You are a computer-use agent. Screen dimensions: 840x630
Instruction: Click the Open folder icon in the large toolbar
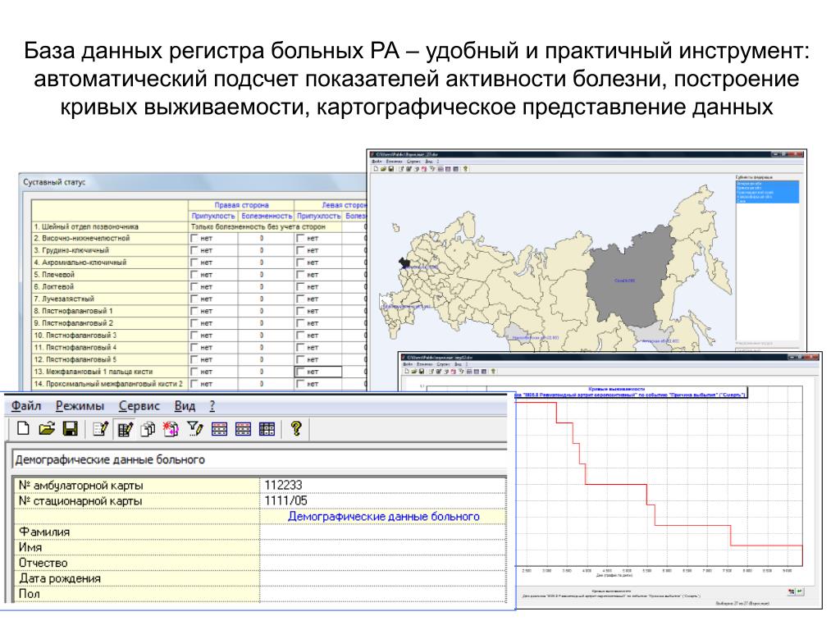pos(47,428)
